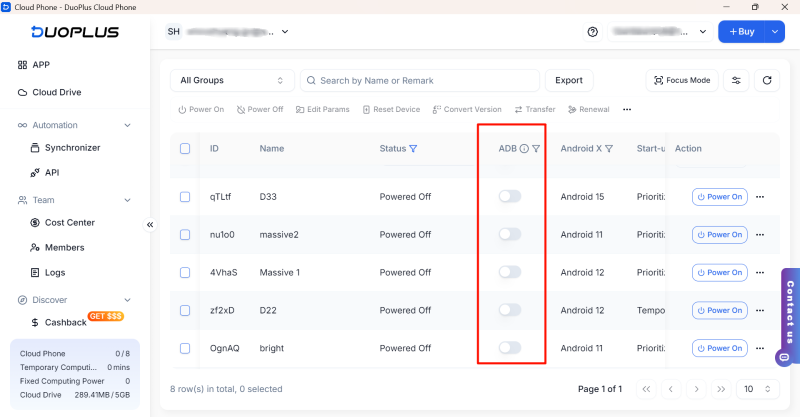The width and height of the screenshot is (800, 417).
Task: Open column settings sliders icon
Action: coord(736,80)
